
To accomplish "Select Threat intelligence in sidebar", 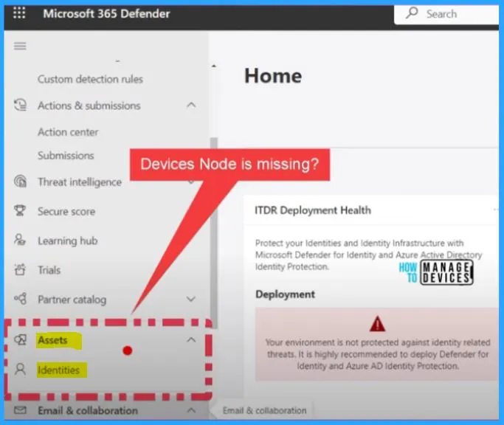I will pos(80,182).
